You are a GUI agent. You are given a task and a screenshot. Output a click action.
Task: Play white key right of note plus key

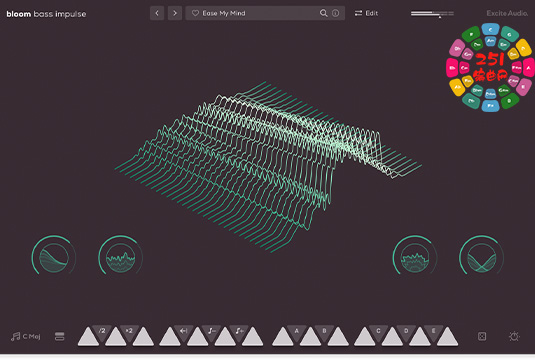pos(253,339)
